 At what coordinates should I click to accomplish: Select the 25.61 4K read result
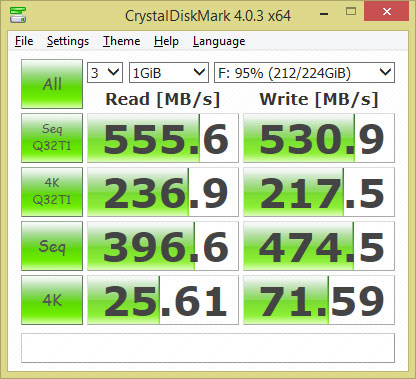pos(163,300)
